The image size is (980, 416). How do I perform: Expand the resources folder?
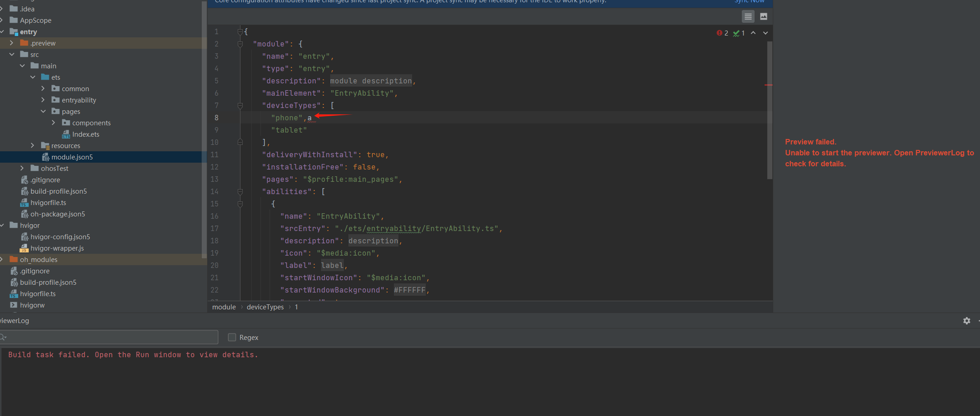pos(33,145)
